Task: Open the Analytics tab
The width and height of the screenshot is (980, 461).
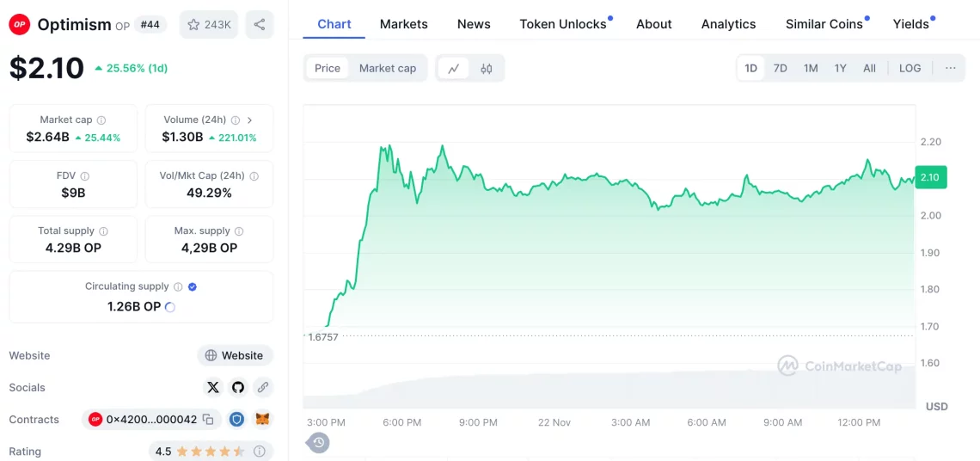Action: tap(729, 24)
